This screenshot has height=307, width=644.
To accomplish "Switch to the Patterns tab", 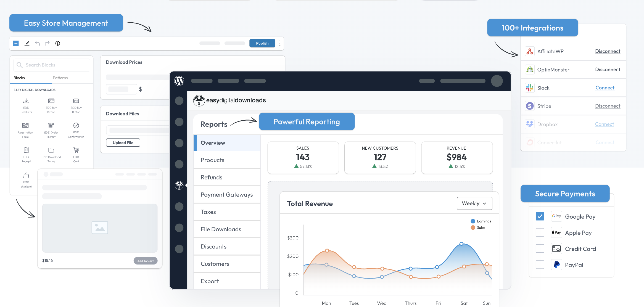I will [x=60, y=78].
